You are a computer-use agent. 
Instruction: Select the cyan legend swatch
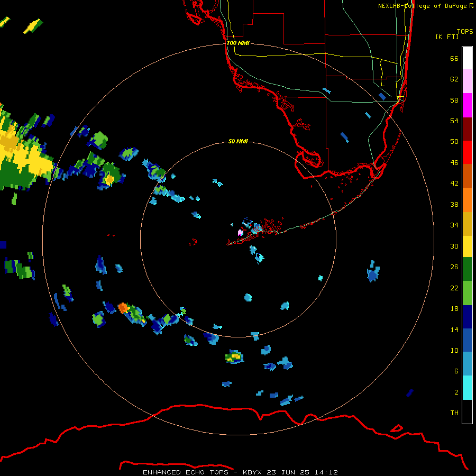click(x=467, y=388)
